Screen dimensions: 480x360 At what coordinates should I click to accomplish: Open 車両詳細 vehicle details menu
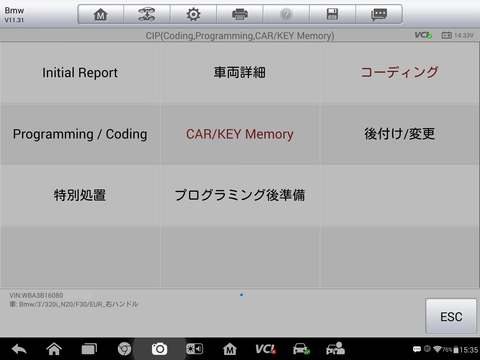(x=240, y=73)
